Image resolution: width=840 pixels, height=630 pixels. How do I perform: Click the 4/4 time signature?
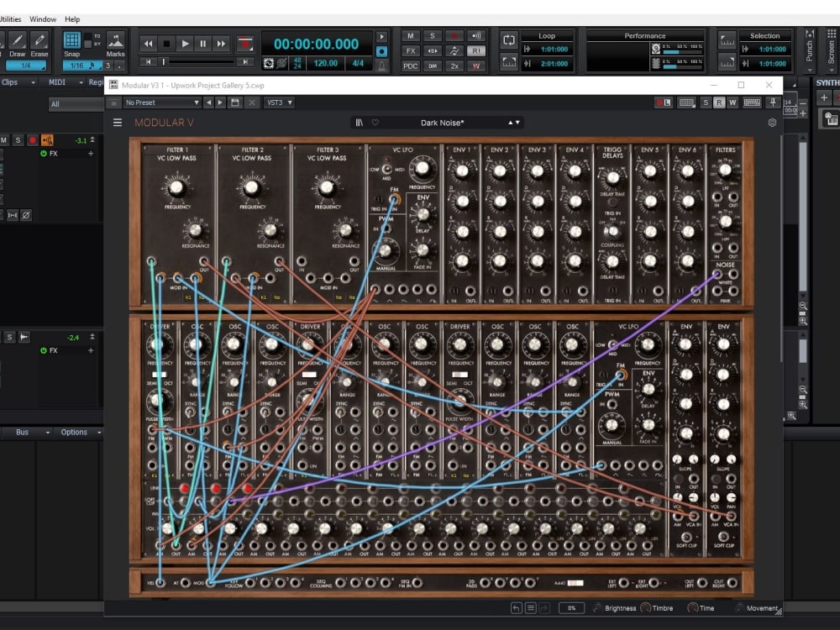pyautogui.click(x=358, y=63)
